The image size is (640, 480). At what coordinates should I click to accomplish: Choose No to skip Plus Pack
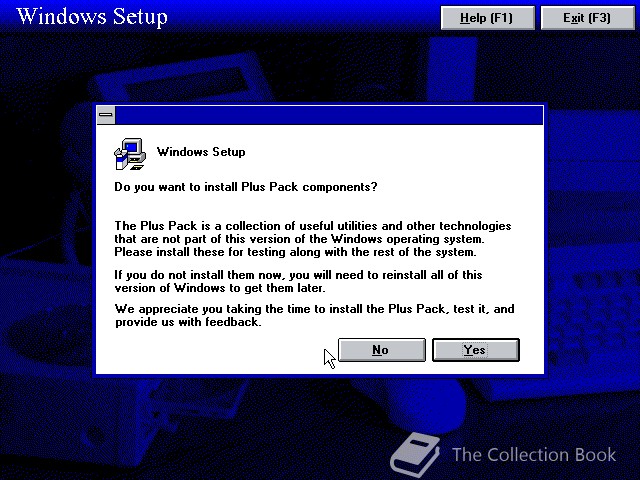coord(382,350)
